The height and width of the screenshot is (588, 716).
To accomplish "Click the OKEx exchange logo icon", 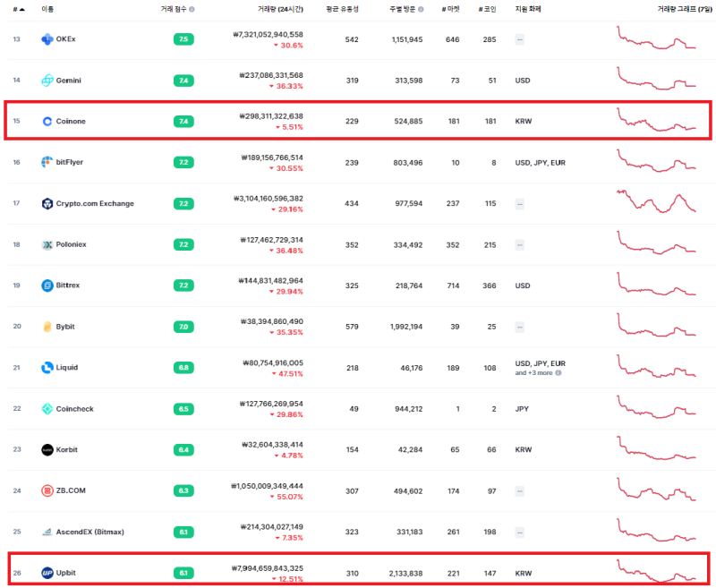I will click(47, 39).
